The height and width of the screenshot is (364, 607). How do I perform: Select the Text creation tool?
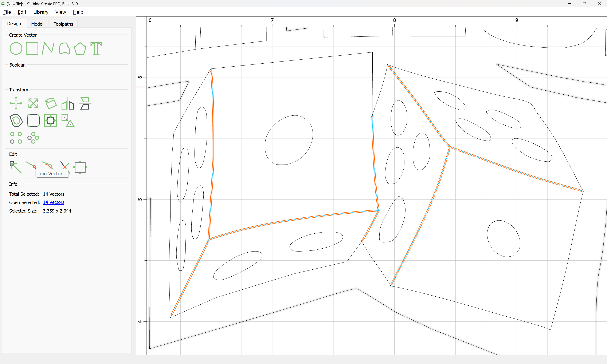tap(96, 48)
